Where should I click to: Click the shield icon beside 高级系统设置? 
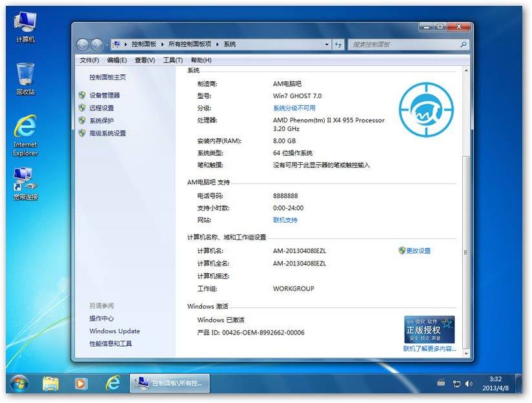pos(82,133)
